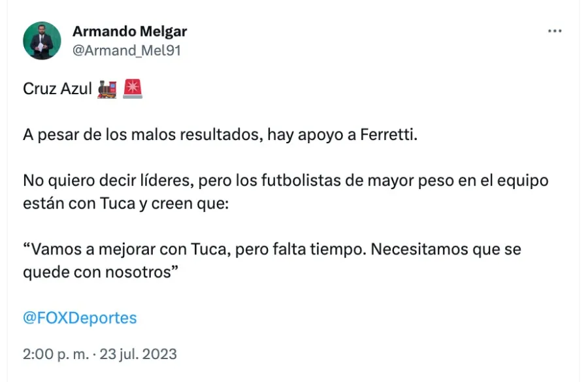Click the quoted text about Tuca
The width and height of the screenshot is (588, 382).
pyautogui.click(x=272, y=249)
